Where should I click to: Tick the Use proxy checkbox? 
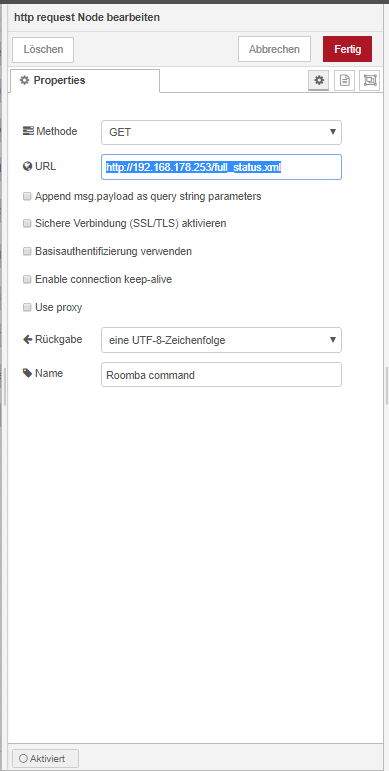pos(27,308)
